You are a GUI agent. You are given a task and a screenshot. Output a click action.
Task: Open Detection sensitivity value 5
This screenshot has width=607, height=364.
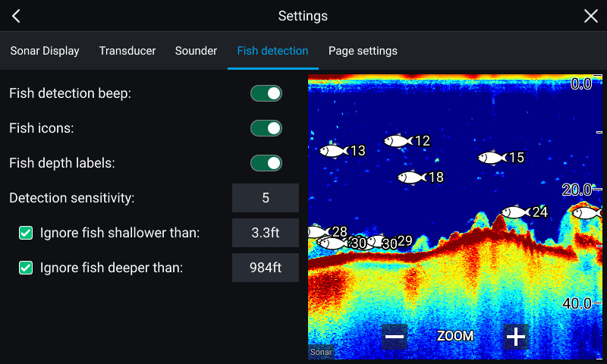pos(266,198)
